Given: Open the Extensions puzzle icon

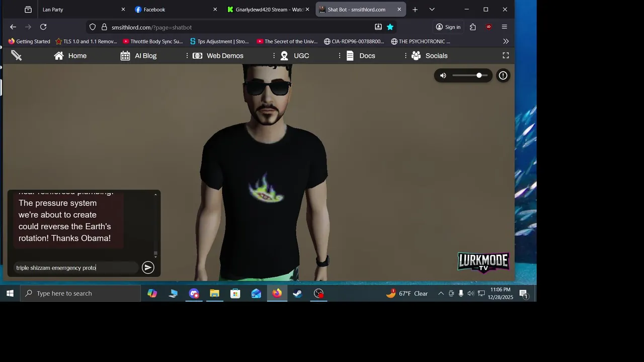Looking at the screenshot, I should (x=473, y=27).
